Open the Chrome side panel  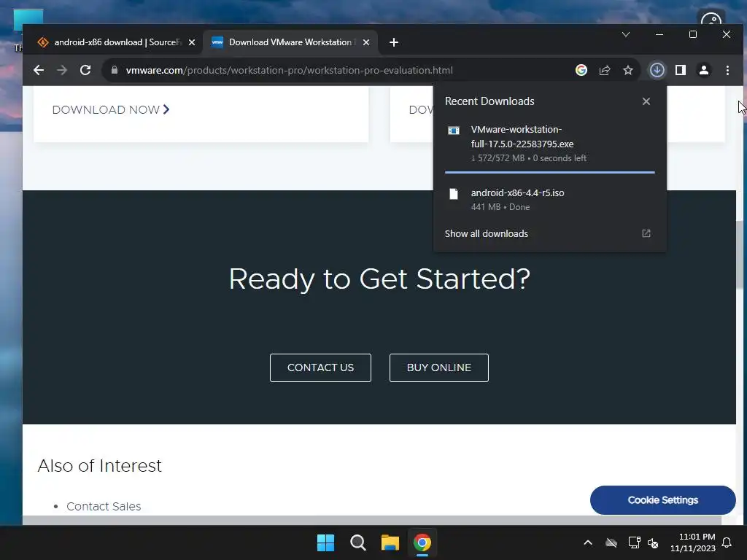(x=681, y=70)
